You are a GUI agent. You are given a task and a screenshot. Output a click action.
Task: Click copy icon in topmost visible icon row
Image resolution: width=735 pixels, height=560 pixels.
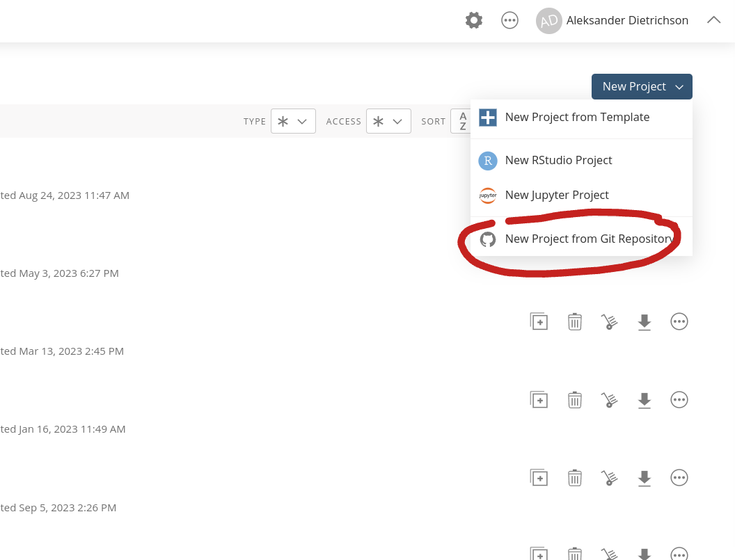point(539,321)
